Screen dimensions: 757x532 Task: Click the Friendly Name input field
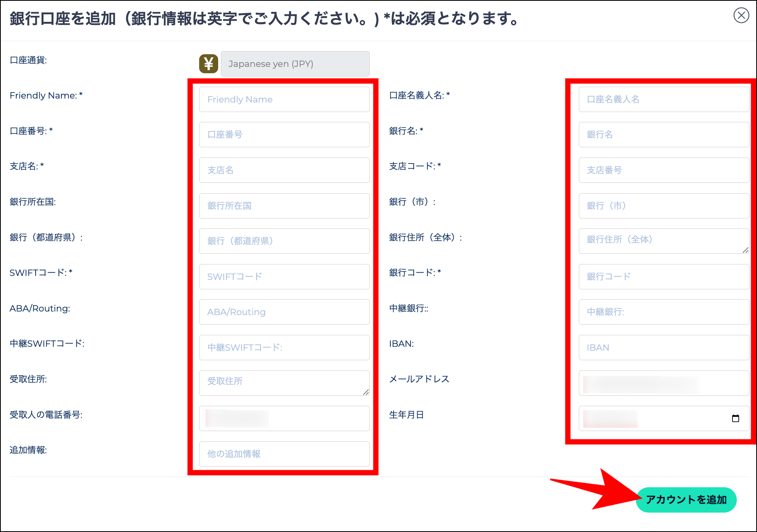[284, 99]
